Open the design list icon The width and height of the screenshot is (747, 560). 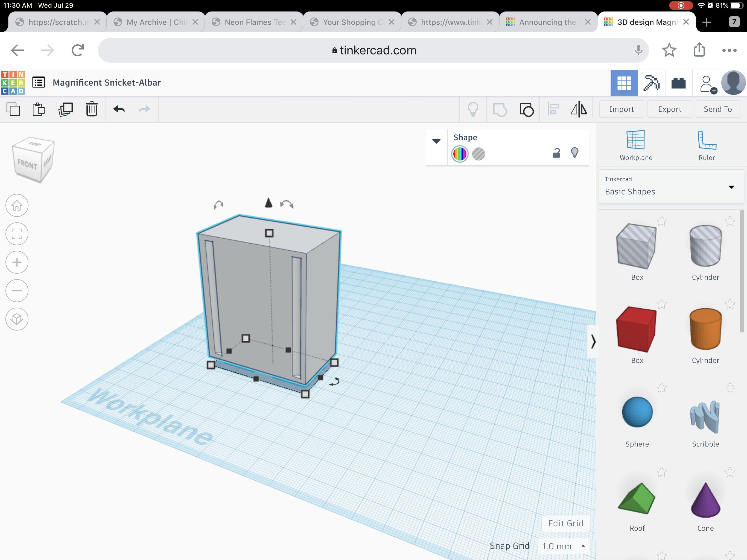[x=39, y=82]
